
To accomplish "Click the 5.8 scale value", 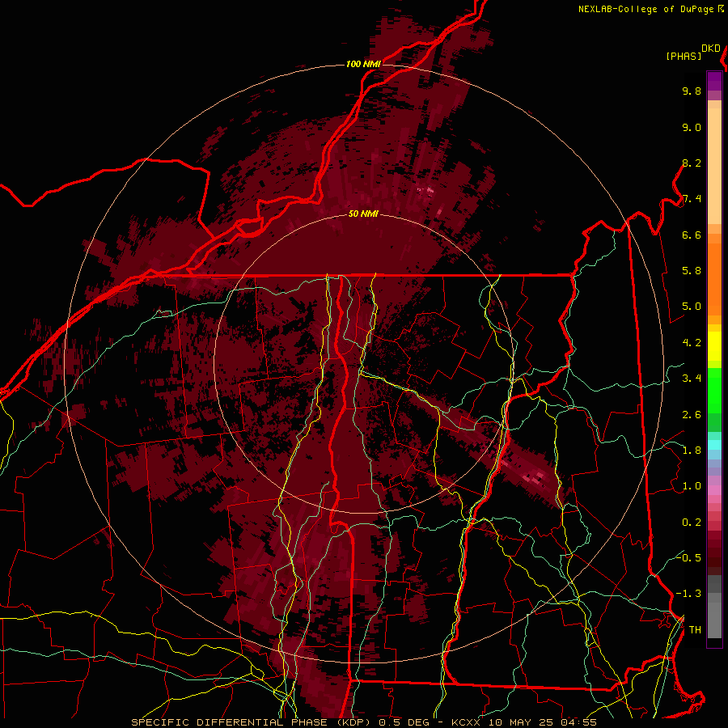I will tap(692, 271).
